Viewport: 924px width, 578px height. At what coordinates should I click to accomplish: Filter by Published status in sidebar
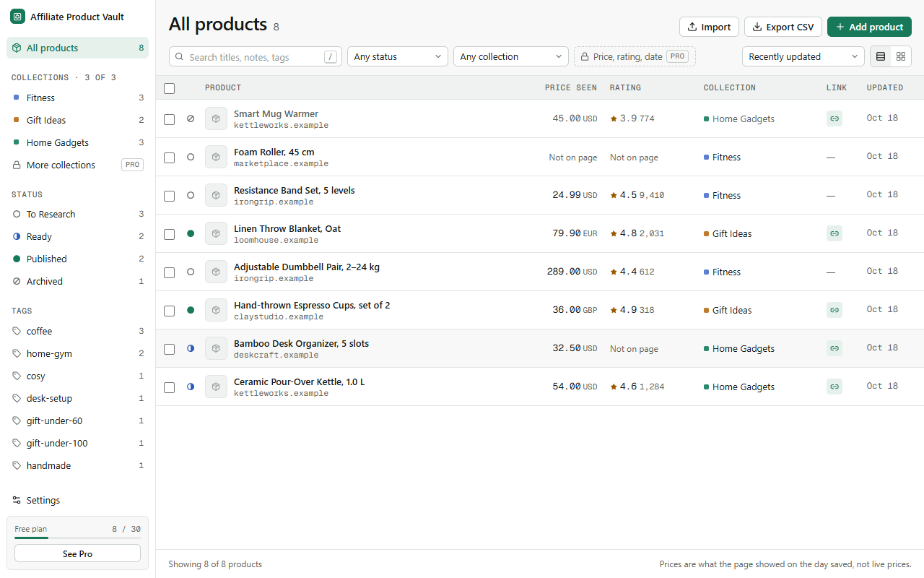78,259
